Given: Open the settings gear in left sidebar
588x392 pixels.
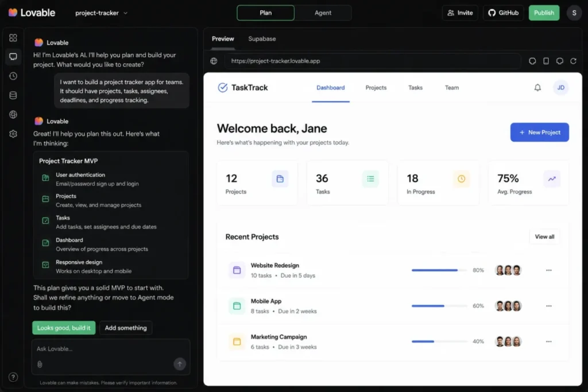Looking at the screenshot, I should click(x=13, y=134).
